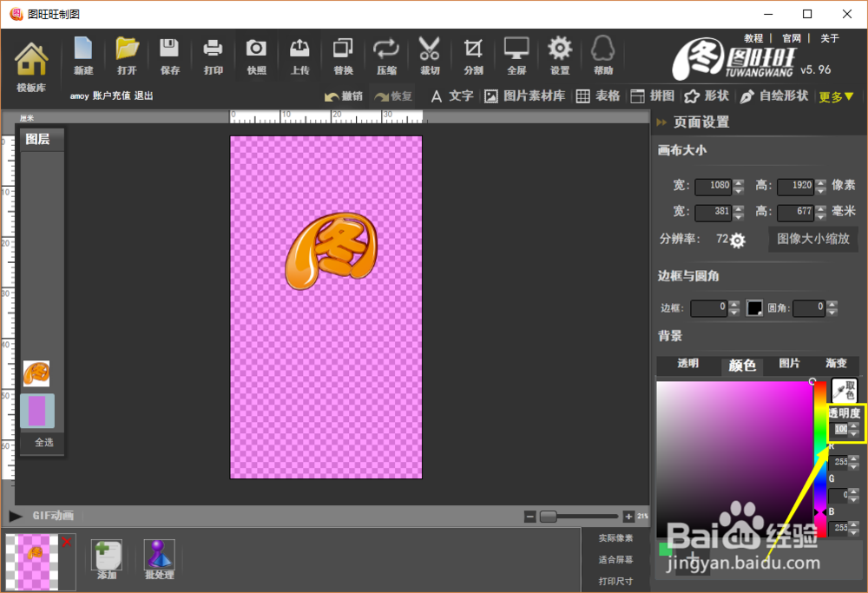This screenshot has width=868, height=593.
Task: Click 账户充值 account recharge
Action: coord(111,96)
